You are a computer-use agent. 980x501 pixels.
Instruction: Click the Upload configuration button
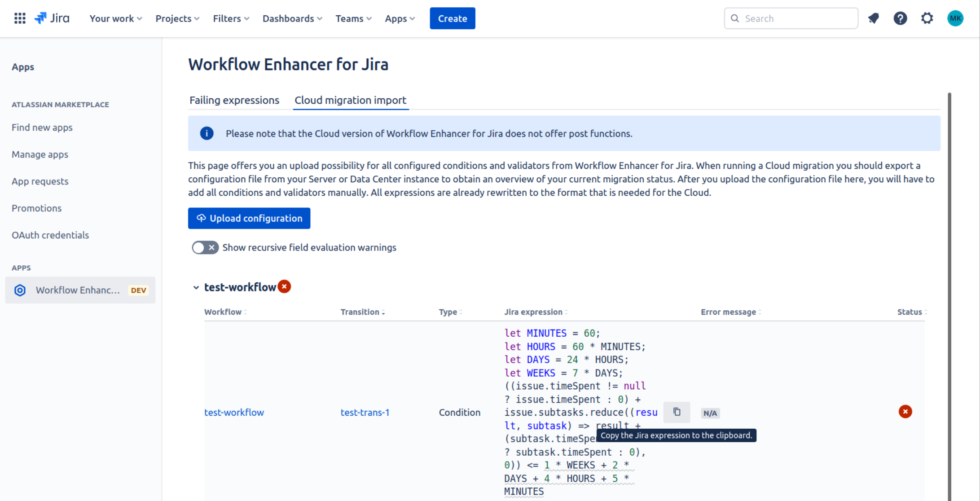249,218
